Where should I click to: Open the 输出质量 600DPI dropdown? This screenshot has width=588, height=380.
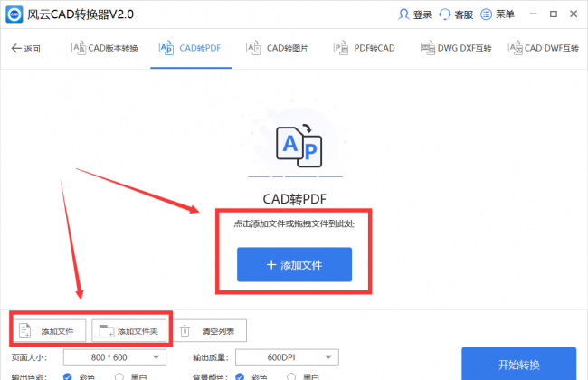[287, 357]
